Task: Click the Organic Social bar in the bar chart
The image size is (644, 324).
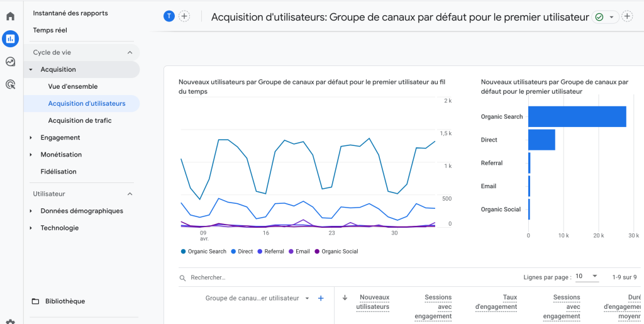Action: point(529,209)
